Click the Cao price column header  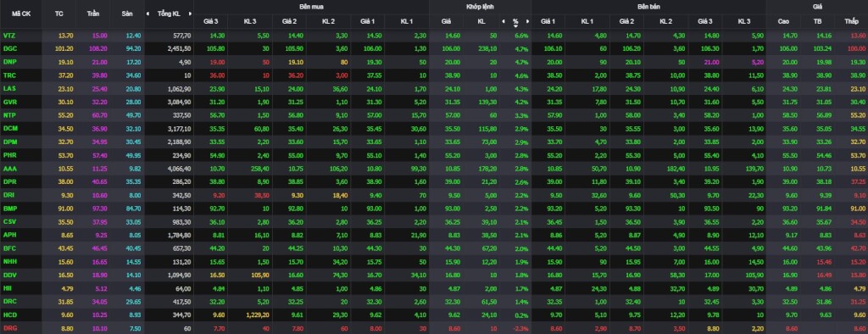(783, 21)
